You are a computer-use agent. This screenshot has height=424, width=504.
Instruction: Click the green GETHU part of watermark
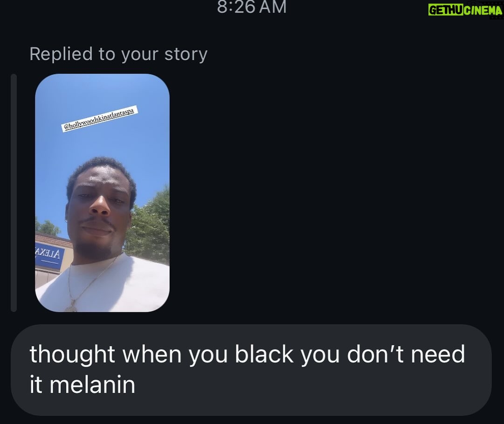446,10
